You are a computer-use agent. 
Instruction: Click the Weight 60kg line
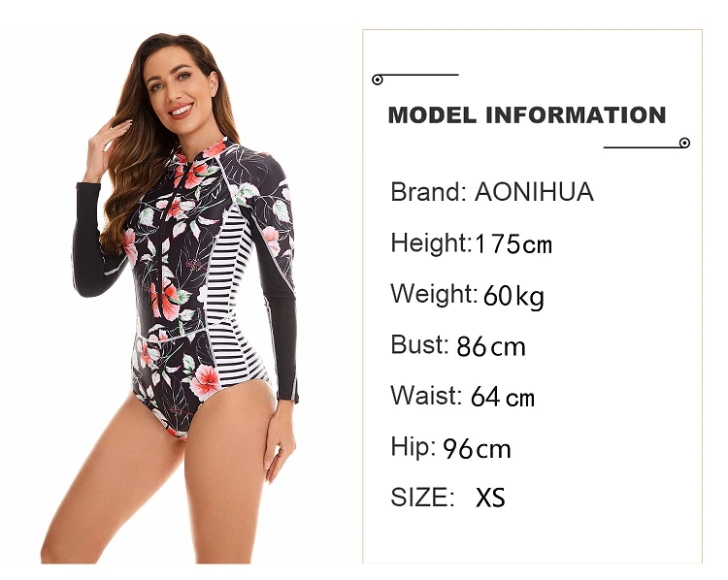pos(467,295)
